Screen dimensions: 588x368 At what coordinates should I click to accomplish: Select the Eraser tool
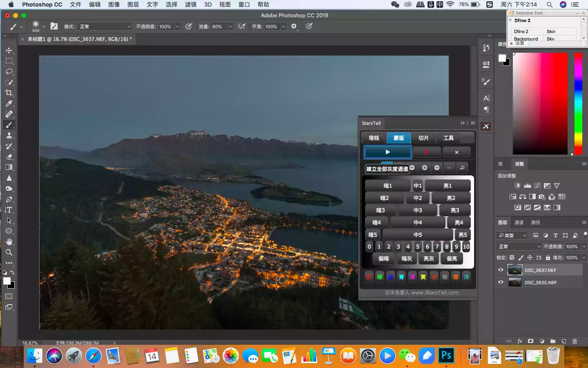click(9, 157)
